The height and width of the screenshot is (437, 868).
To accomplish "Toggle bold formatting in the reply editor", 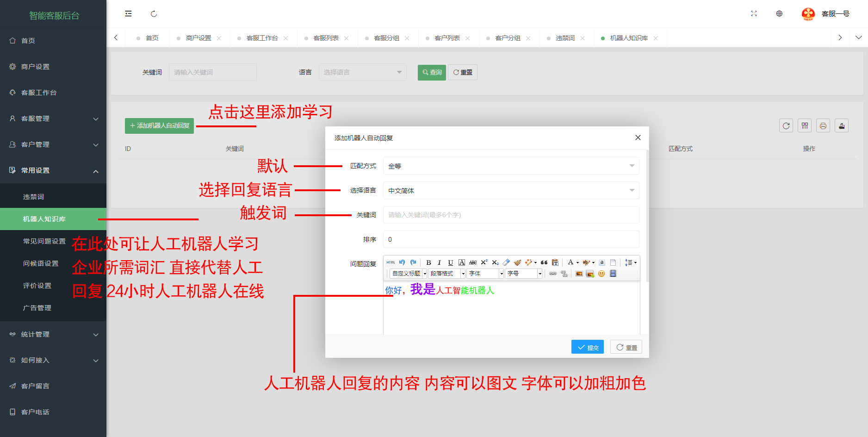I will 428,262.
